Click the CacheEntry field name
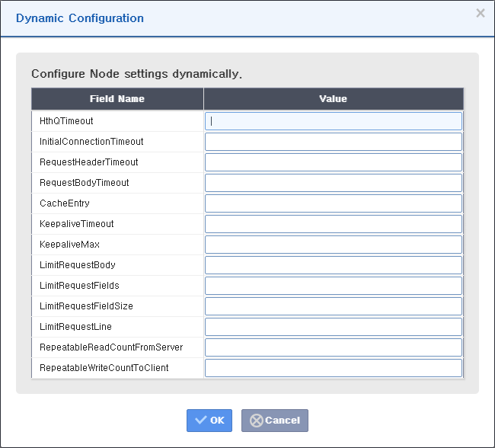495x448 pixels. 65,203
